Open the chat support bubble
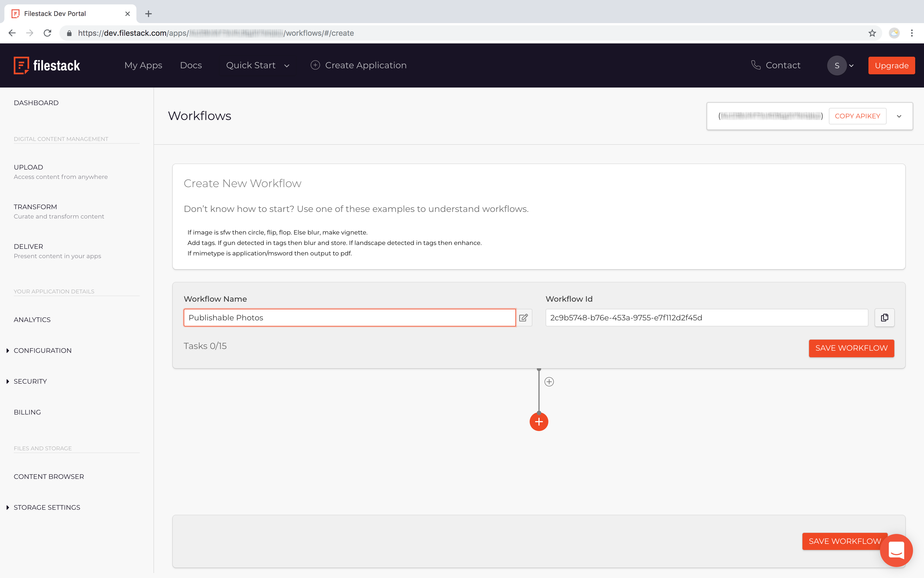The width and height of the screenshot is (924, 578). tap(896, 550)
